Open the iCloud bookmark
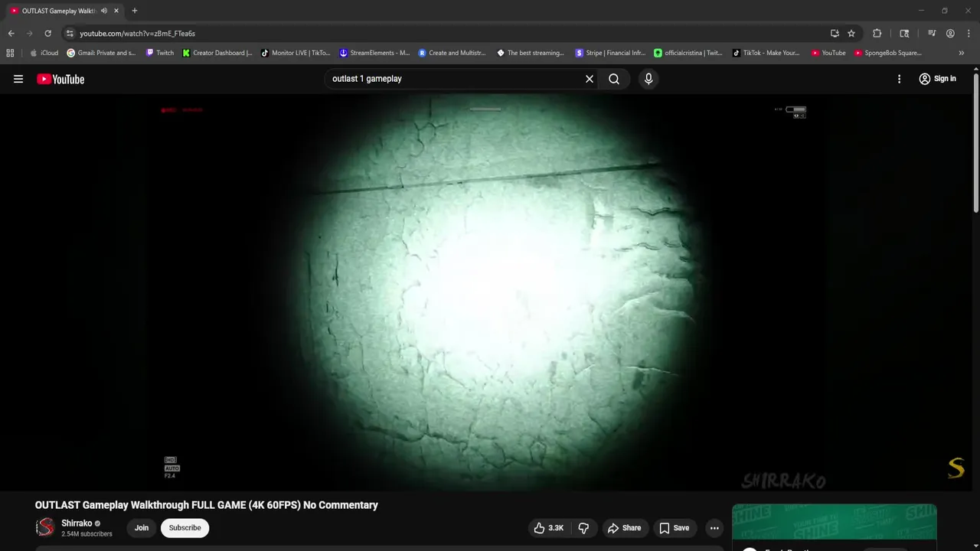The width and height of the screenshot is (980, 551). coord(44,53)
